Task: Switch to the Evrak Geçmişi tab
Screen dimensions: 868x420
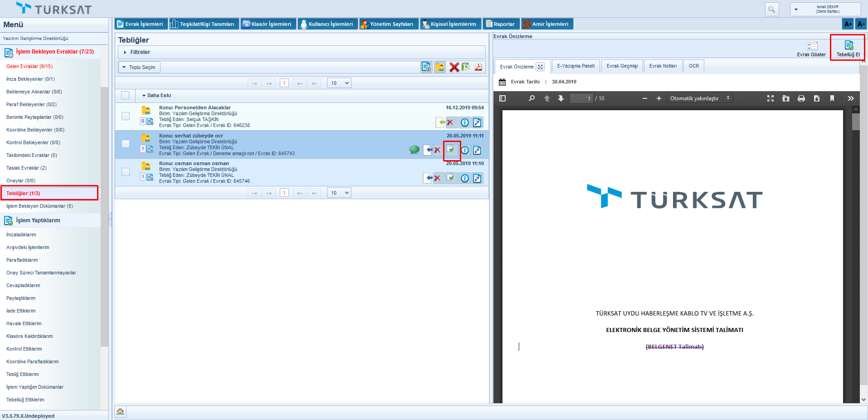Action: click(622, 66)
